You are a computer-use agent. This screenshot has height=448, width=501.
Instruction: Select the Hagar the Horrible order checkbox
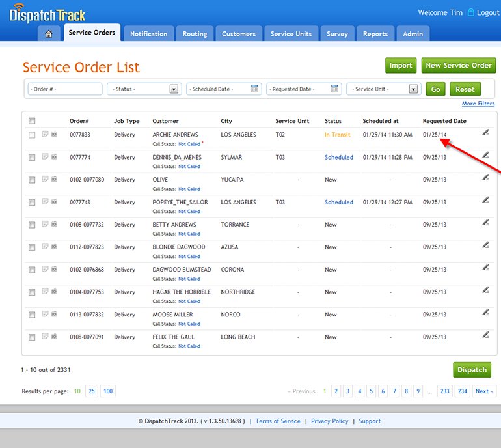32,292
